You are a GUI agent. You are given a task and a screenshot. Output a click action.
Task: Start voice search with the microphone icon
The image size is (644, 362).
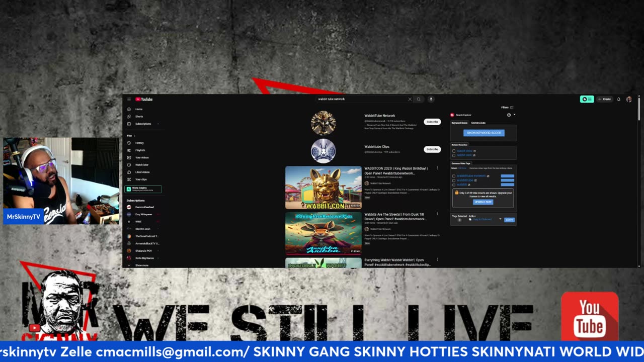point(431,99)
